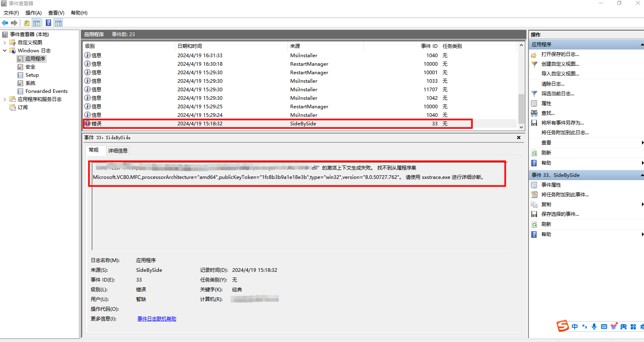Viewport: 644px width, 342px height.
Task: Sort by 事件 ID column header
Action: click(x=402, y=46)
